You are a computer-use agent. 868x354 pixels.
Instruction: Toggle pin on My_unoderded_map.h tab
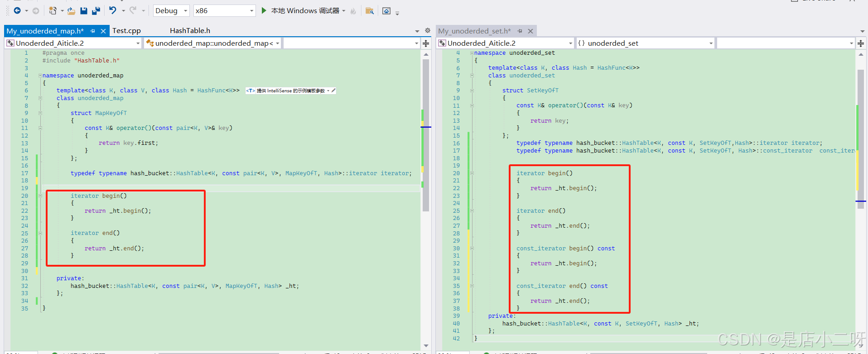coord(93,31)
